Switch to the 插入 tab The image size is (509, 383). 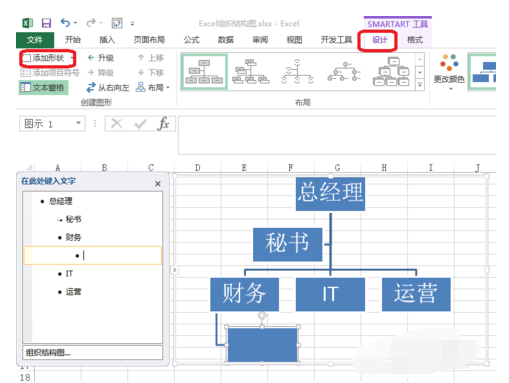[x=107, y=40]
